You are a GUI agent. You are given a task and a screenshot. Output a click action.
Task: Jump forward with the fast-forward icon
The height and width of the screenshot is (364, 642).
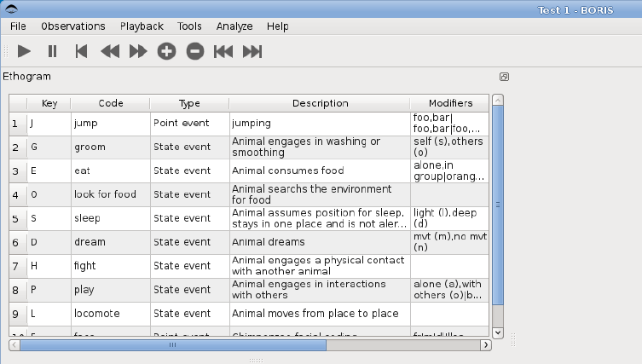coord(138,52)
